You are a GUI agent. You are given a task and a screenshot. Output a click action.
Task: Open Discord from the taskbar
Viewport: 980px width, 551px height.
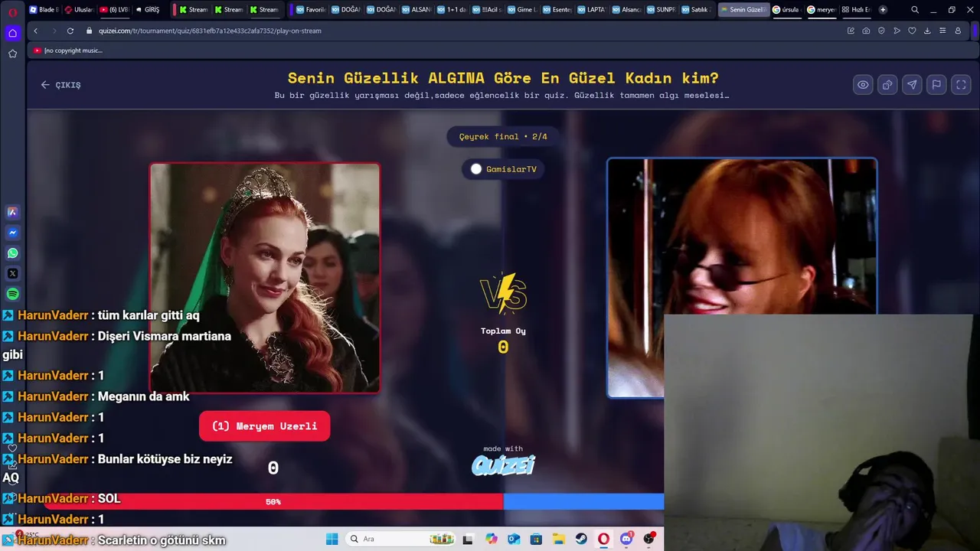point(626,539)
